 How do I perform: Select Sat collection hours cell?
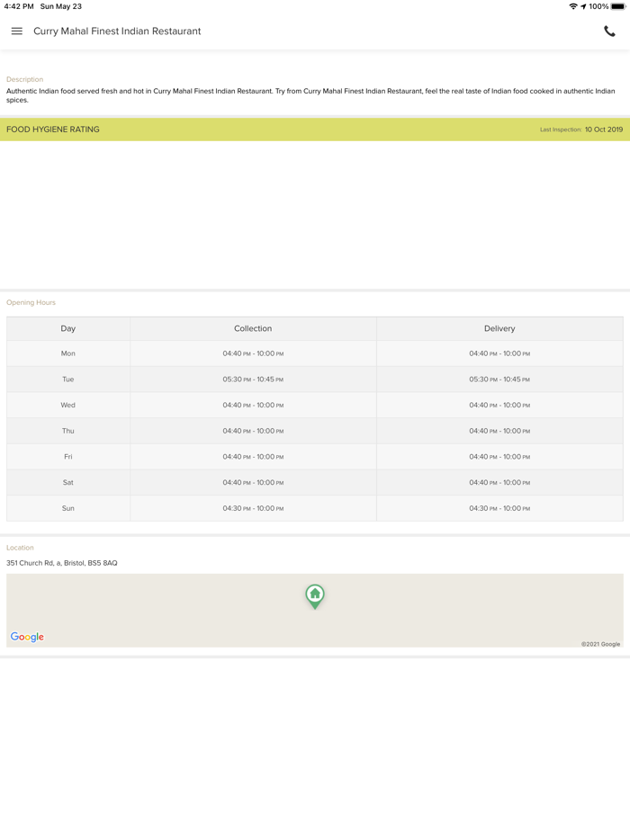253,482
